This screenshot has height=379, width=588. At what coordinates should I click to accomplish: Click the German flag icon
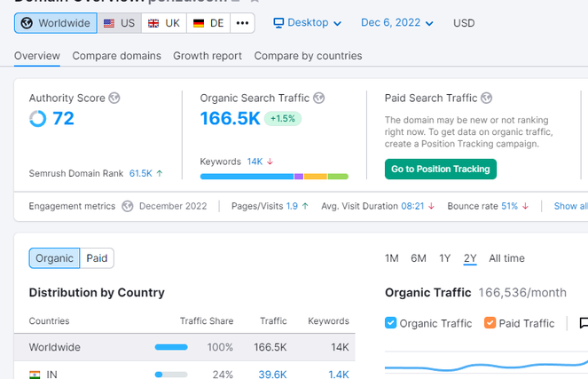(x=199, y=23)
